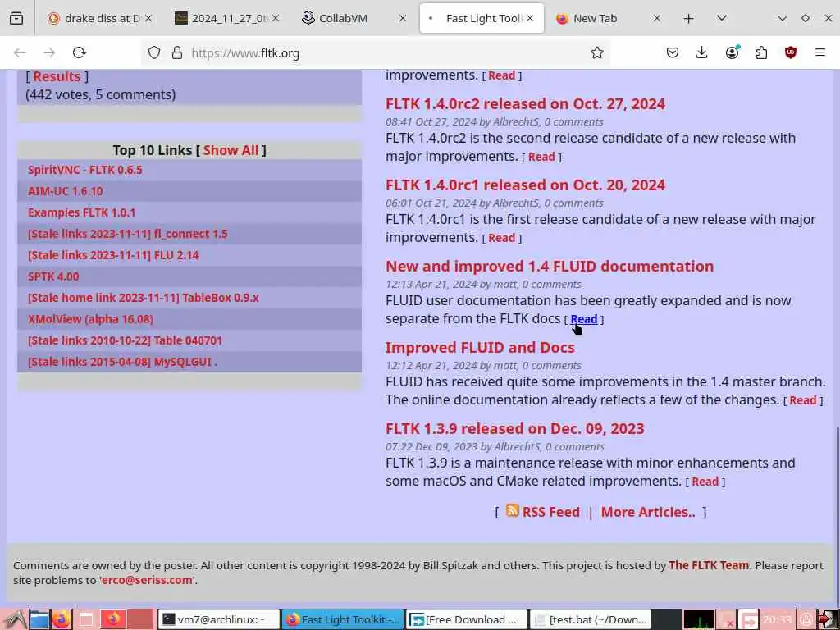The image size is (840, 630).
Task: Open the Downloads panel
Action: click(702, 52)
